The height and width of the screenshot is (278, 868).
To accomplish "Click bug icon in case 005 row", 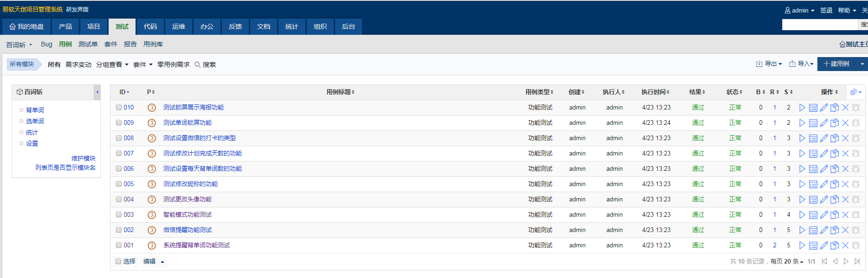I will (x=856, y=184).
